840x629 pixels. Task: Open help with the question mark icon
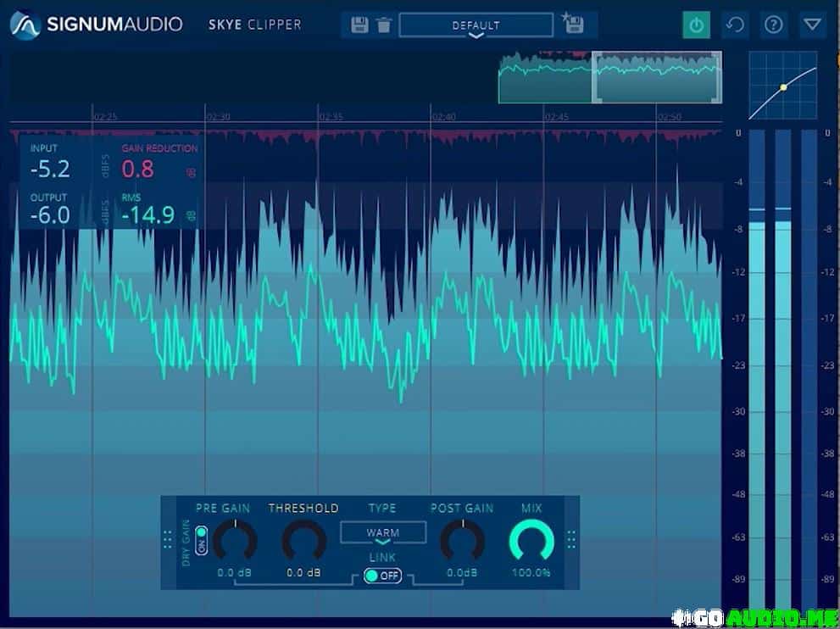[x=774, y=25]
